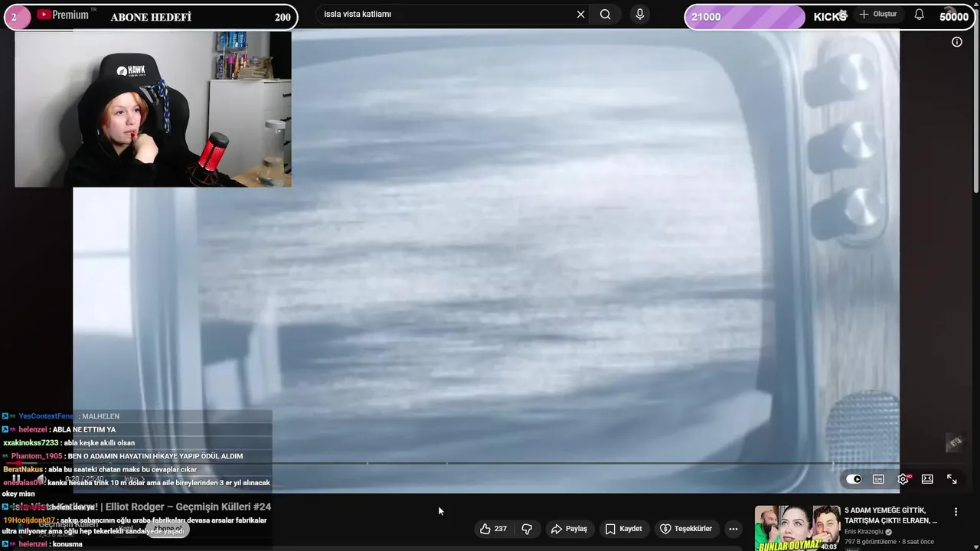980x551 pixels.
Task: Pause the video with the pause button
Action: coord(16,479)
